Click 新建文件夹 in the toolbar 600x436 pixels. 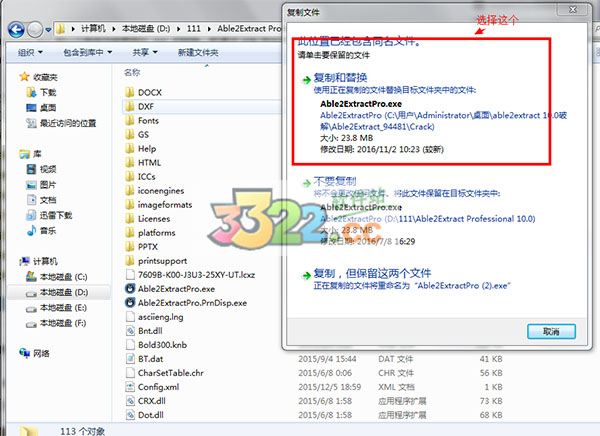tap(198, 52)
